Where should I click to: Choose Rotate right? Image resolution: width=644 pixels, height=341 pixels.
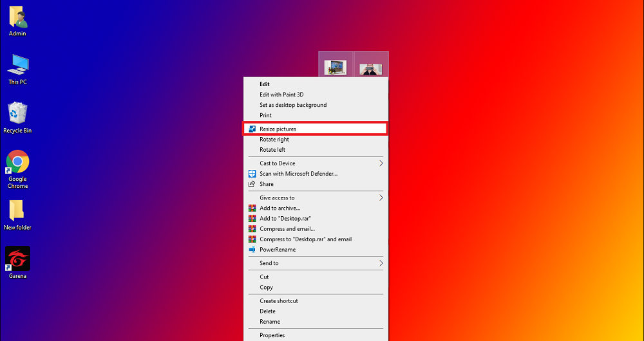tap(316, 140)
